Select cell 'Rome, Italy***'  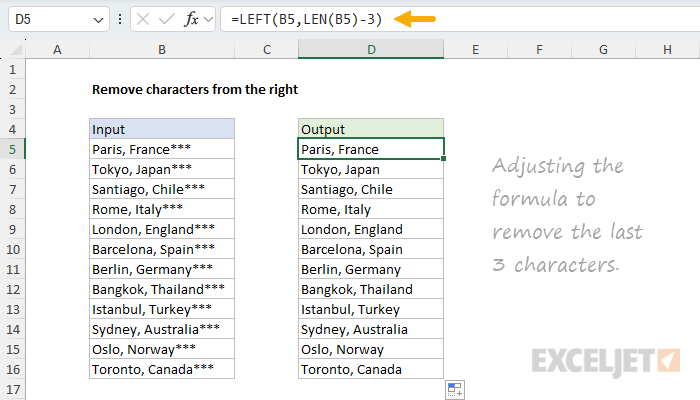(162, 209)
